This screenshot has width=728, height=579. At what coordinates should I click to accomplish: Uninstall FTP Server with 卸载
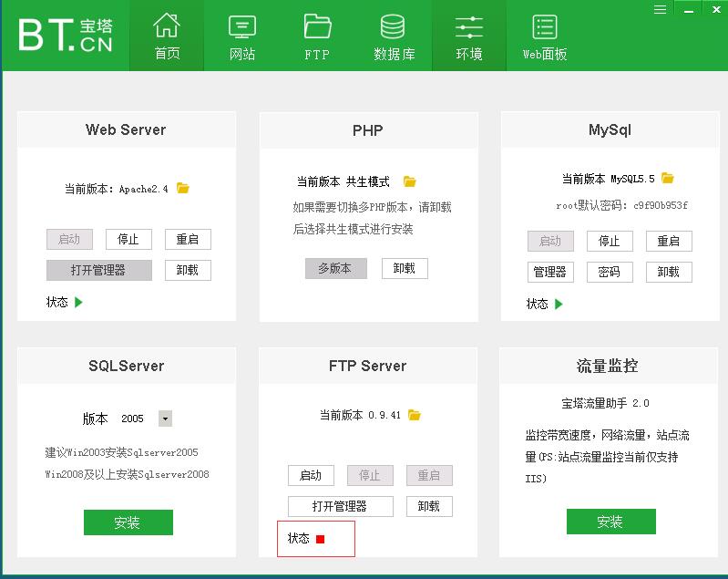[429, 506]
